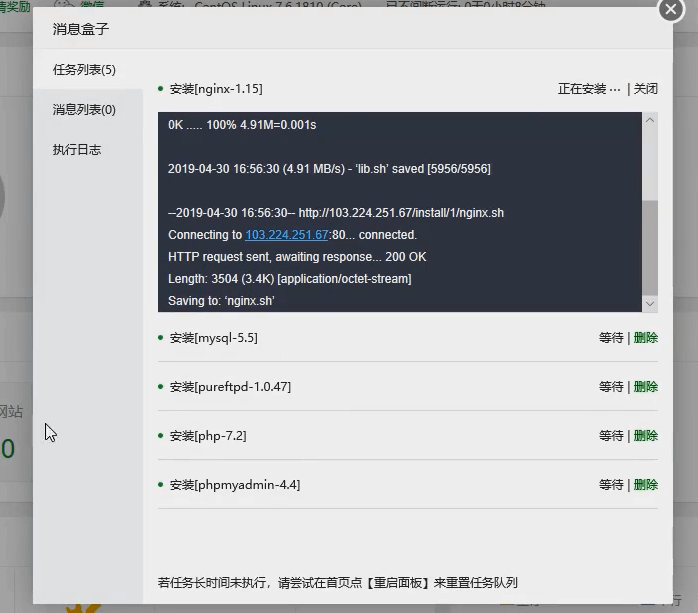The height and width of the screenshot is (613, 698).
Task: Click the 103.224.251.67 IP link in log
Action: point(287,235)
